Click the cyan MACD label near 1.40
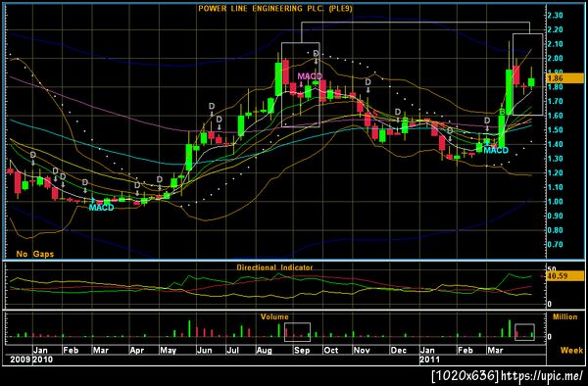This screenshot has width=588, height=386. (x=496, y=151)
